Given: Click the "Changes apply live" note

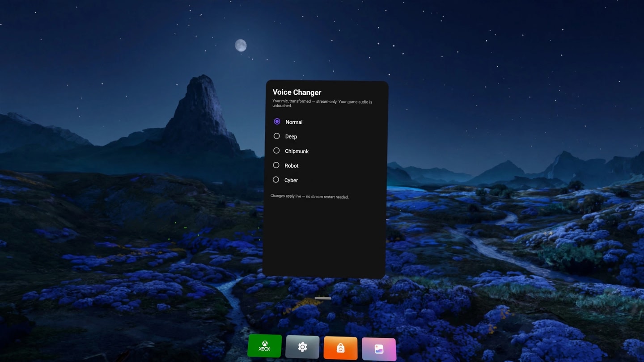Looking at the screenshot, I should (309, 197).
